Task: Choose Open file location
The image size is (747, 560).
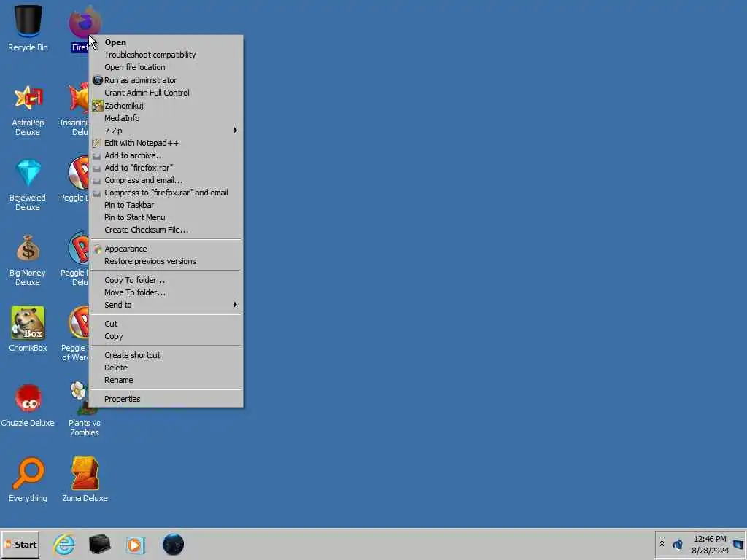Action: click(x=166, y=67)
